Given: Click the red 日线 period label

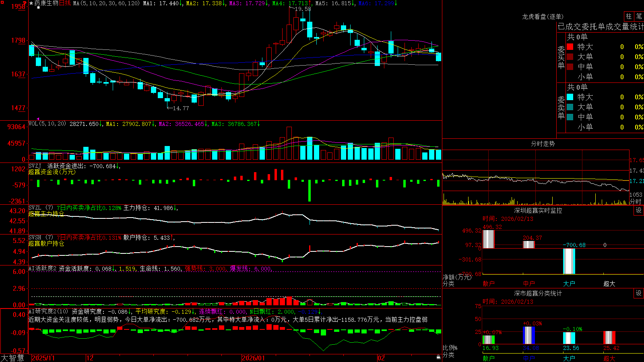Looking at the screenshot, I should [65, 3].
